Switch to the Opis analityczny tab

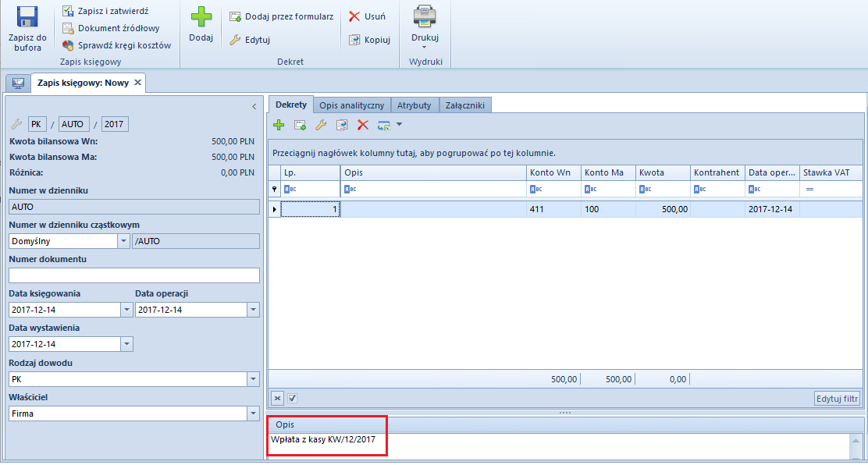click(352, 105)
